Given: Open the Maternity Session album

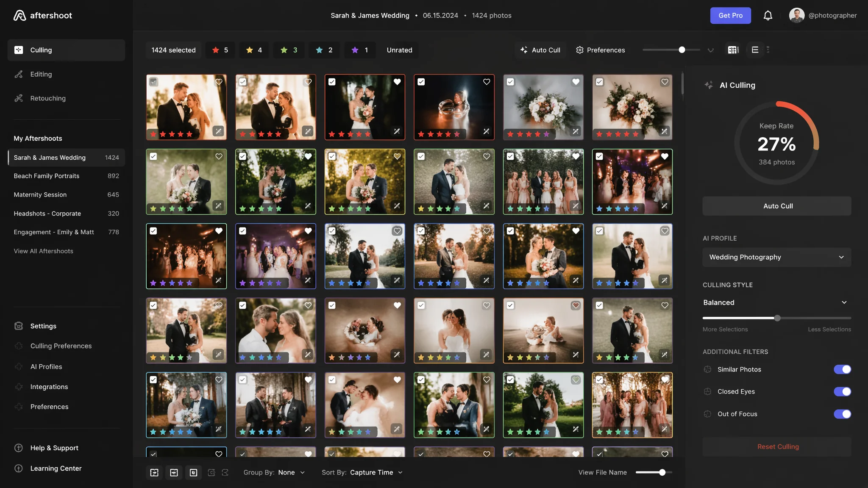Looking at the screenshot, I should coord(66,194).
